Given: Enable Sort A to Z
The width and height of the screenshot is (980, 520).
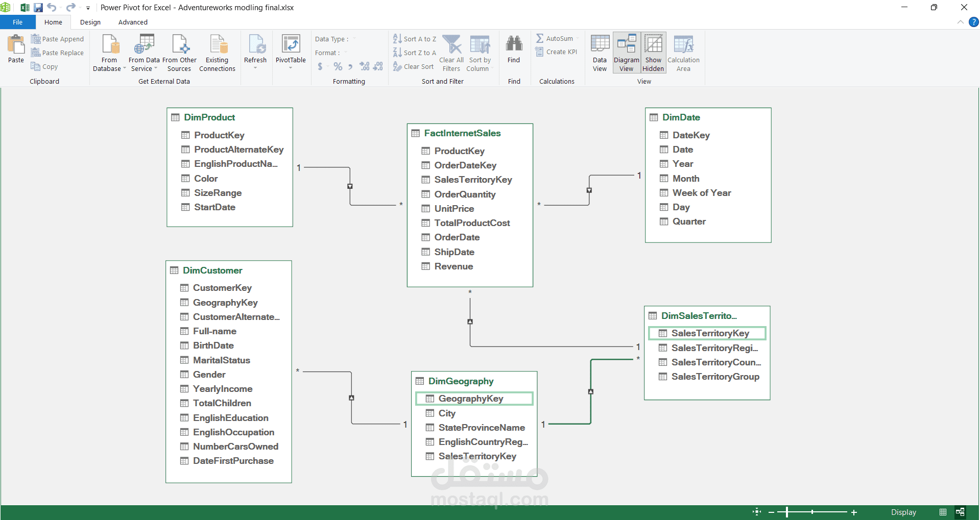Looking at the screenshot, I should pos(415,38).
